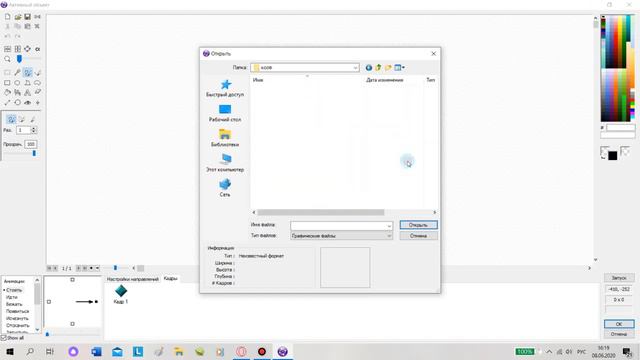Click the file name input field
The image size is (640, 360).
(x=338, y=225)
